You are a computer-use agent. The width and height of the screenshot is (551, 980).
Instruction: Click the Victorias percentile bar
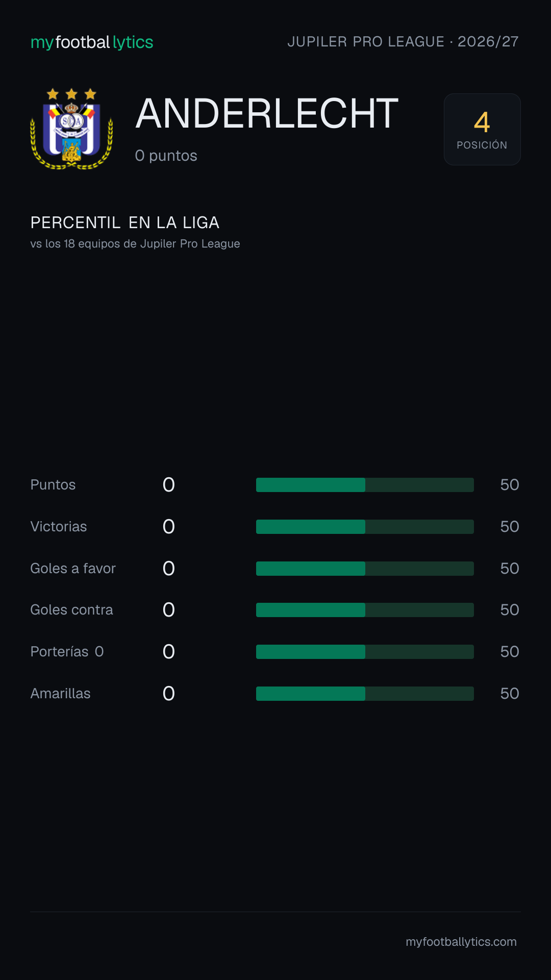coord(365,527)
